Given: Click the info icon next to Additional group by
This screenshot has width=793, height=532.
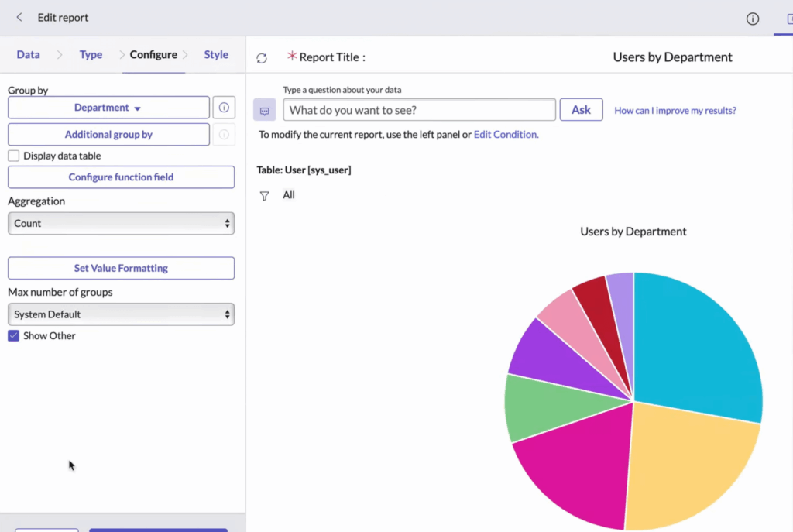Looking at the screenshot, I should click(x=224, y=135).
